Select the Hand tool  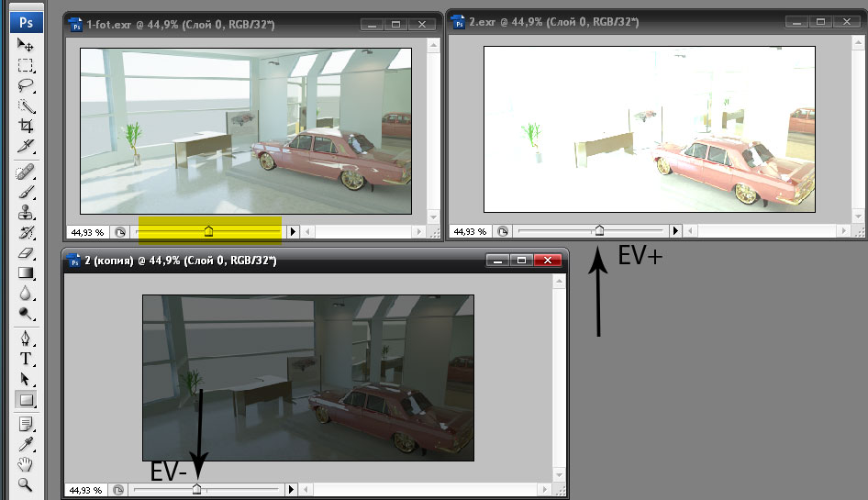27,464
